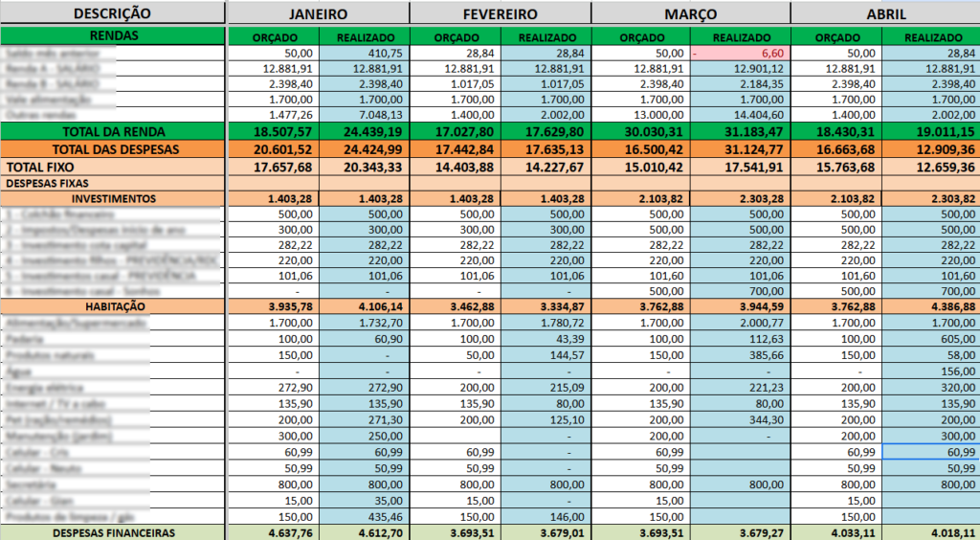Viewport: 980px width, 540px height.
Task: Select the DESPESAS FINANCEIRAS row label
Action: [112, 532]
